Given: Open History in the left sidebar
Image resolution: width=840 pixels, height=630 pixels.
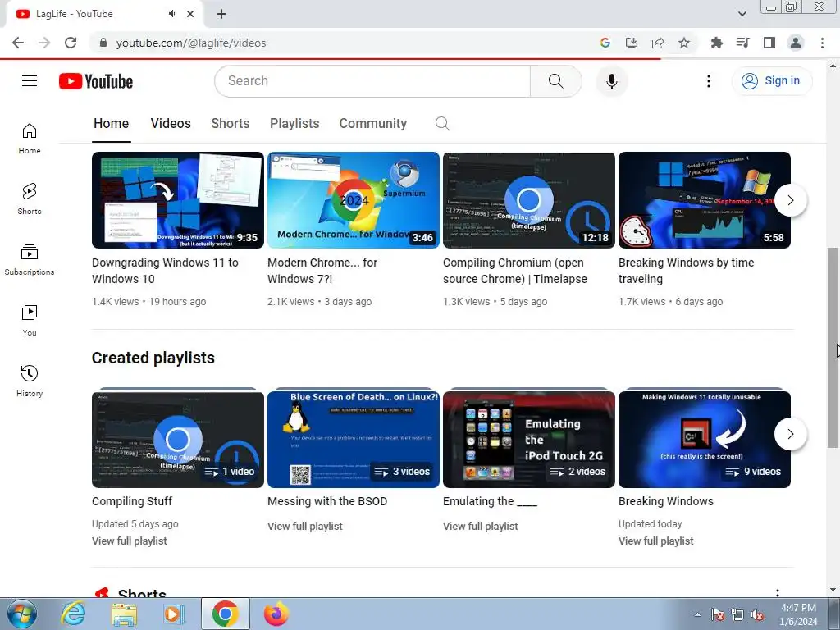Looking at the screenshot, I should 30,381.
